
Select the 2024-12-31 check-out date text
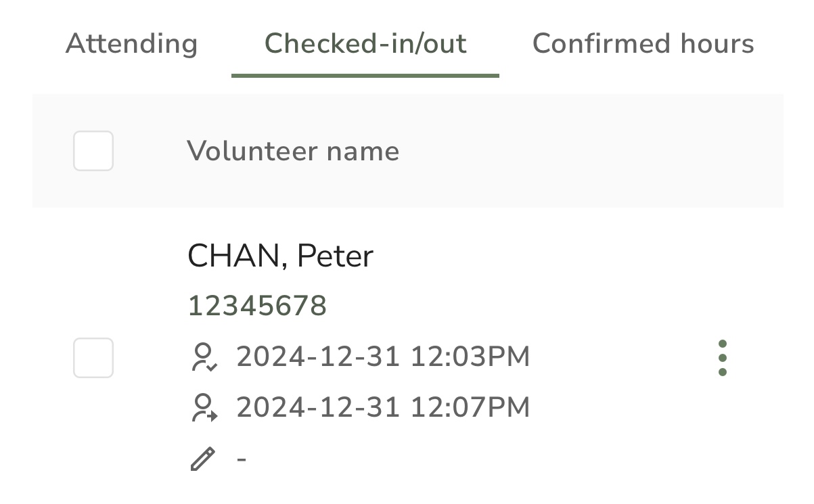pyautogui.click(x=318, y=408)
